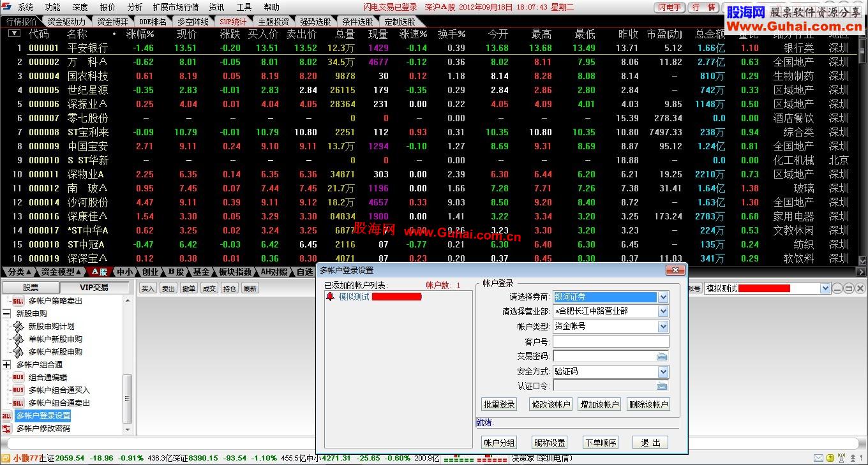
Task: Click the envelope mail icon in status bar
Action: coord(818,458)
